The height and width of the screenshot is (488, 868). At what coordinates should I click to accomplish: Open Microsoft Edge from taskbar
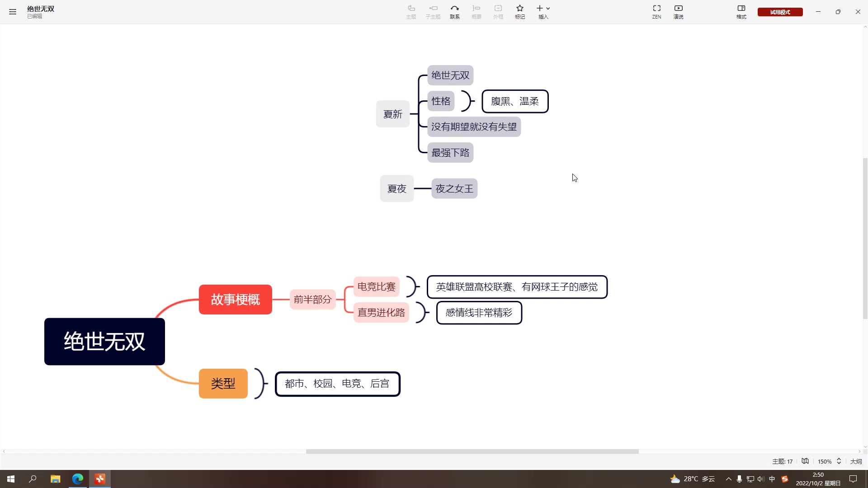pyautogui.click(x=77, y=479)
